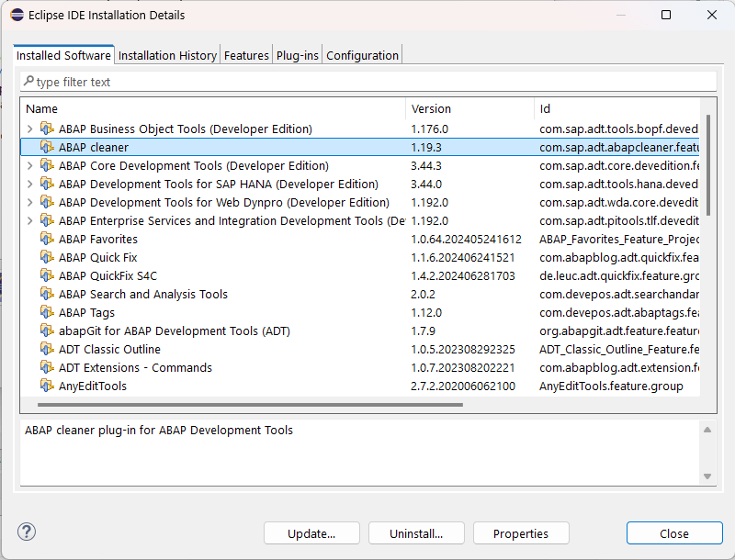
Task: Expand ABAP Business Object Tools (Developer Edition)
Action: pos(30,129)
